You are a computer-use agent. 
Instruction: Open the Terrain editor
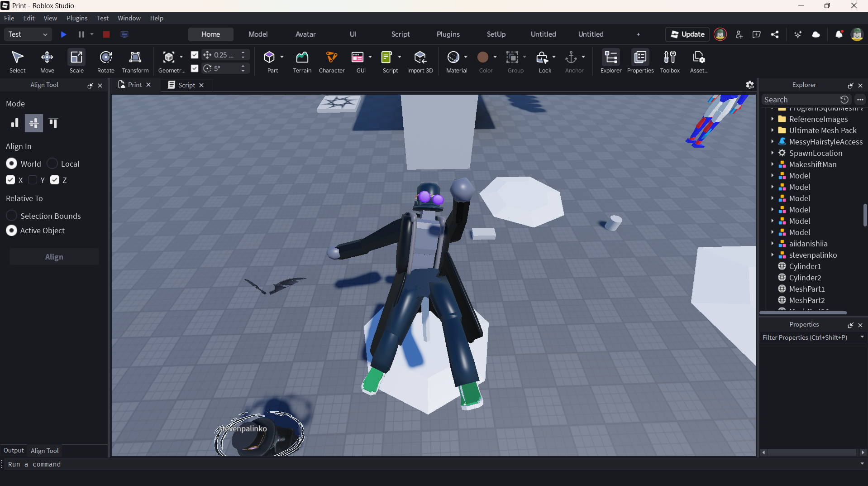(302, 61)
